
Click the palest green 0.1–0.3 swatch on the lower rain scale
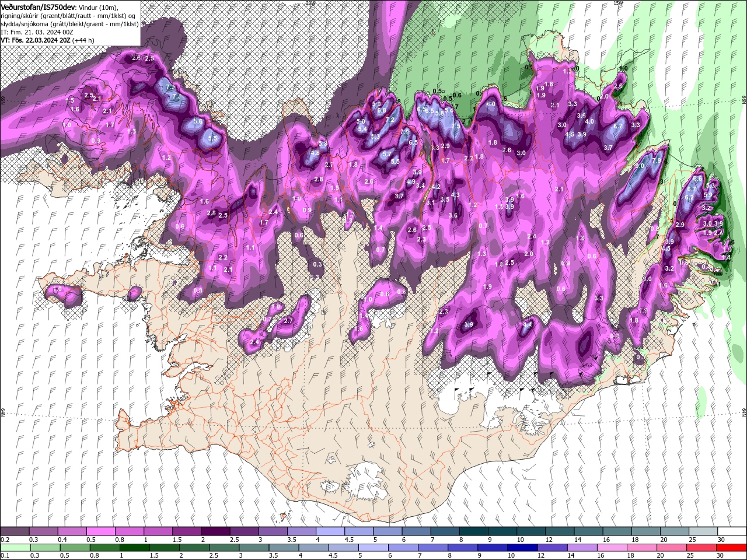[15, 548]
